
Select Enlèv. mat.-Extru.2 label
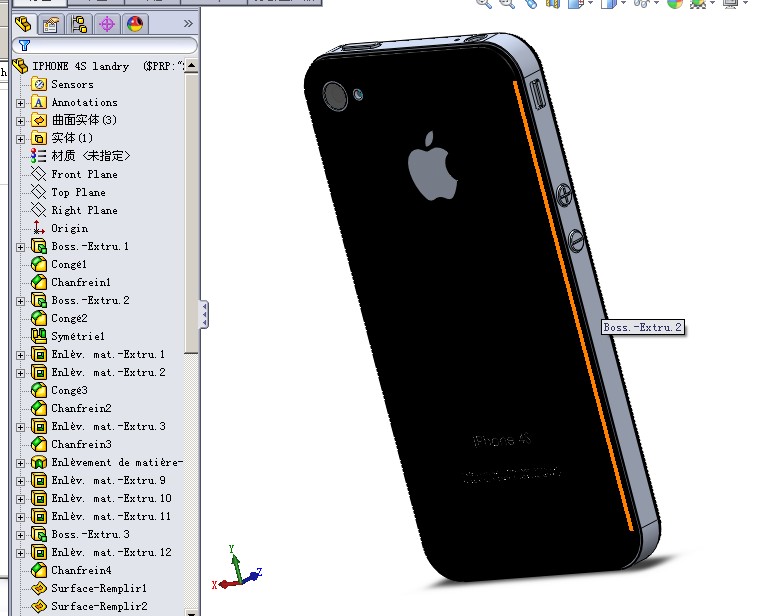coord(108,372)
